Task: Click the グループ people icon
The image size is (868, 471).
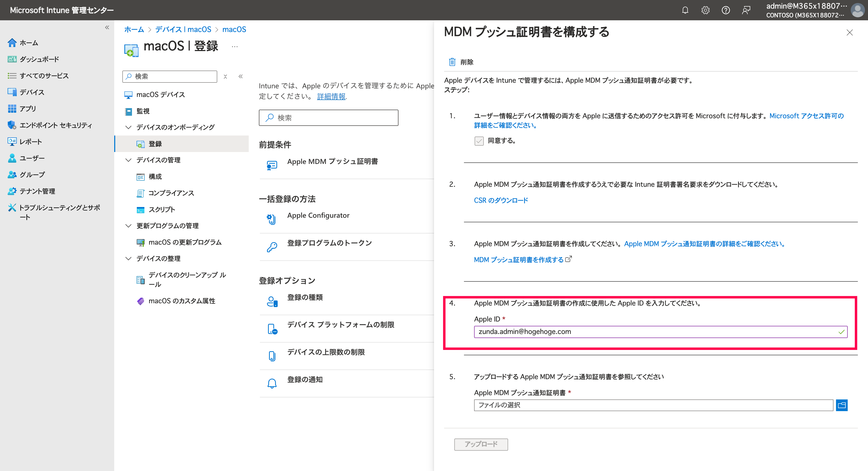Action: pyautogui.click(x=12, y=175)
